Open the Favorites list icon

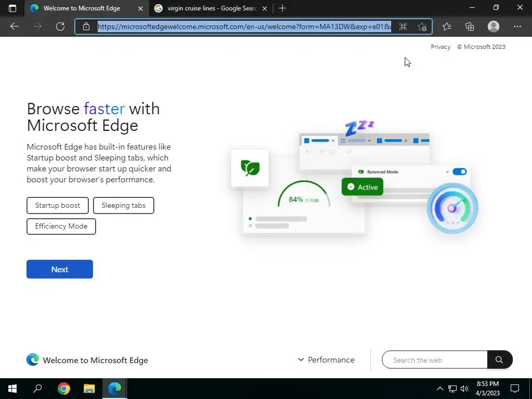(447, 26)
